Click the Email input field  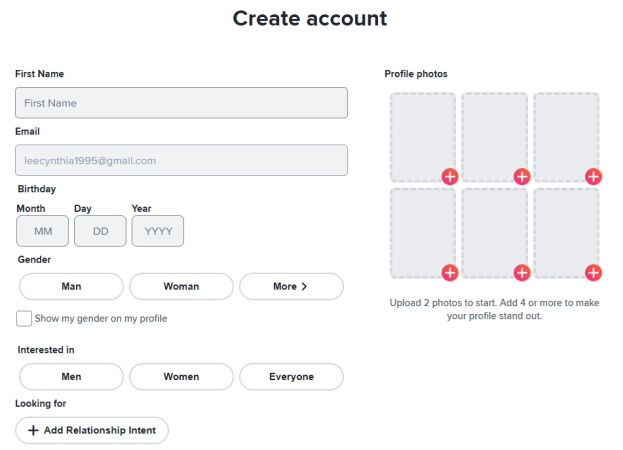pos(181,160)
